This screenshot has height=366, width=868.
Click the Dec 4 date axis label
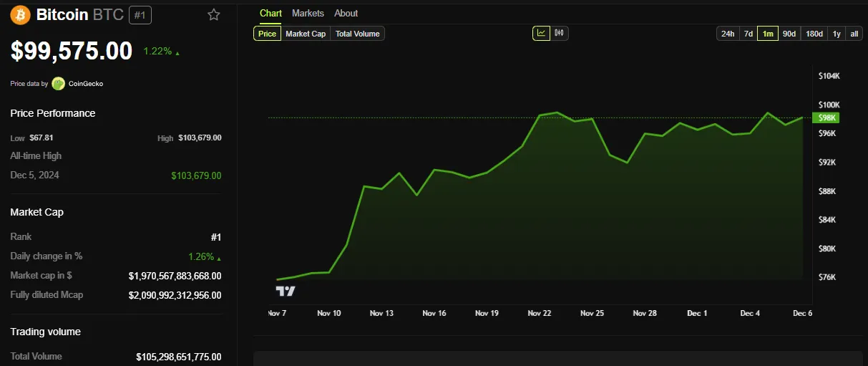[750, 313]
